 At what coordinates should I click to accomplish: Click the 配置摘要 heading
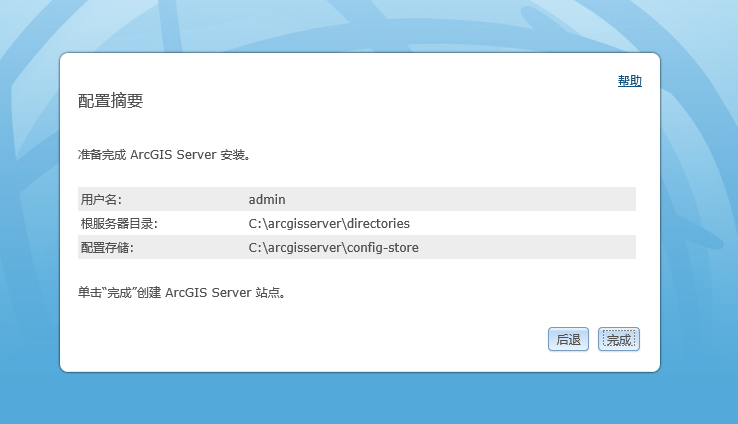110,101
